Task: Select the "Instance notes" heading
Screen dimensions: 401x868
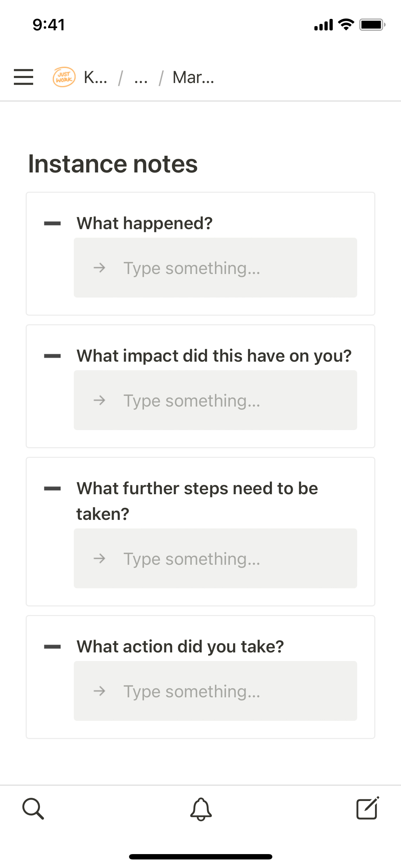Action: point(113,164)
